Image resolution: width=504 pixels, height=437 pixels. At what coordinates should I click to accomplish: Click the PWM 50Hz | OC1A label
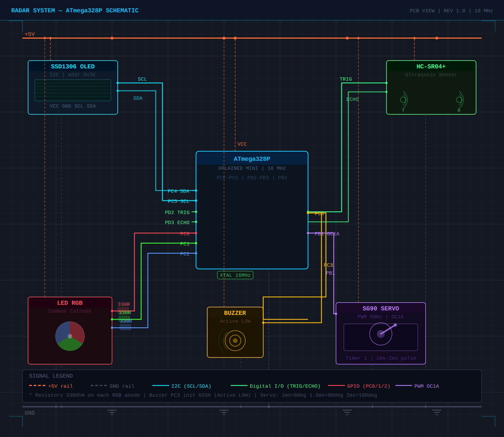[x=381, y=317]
